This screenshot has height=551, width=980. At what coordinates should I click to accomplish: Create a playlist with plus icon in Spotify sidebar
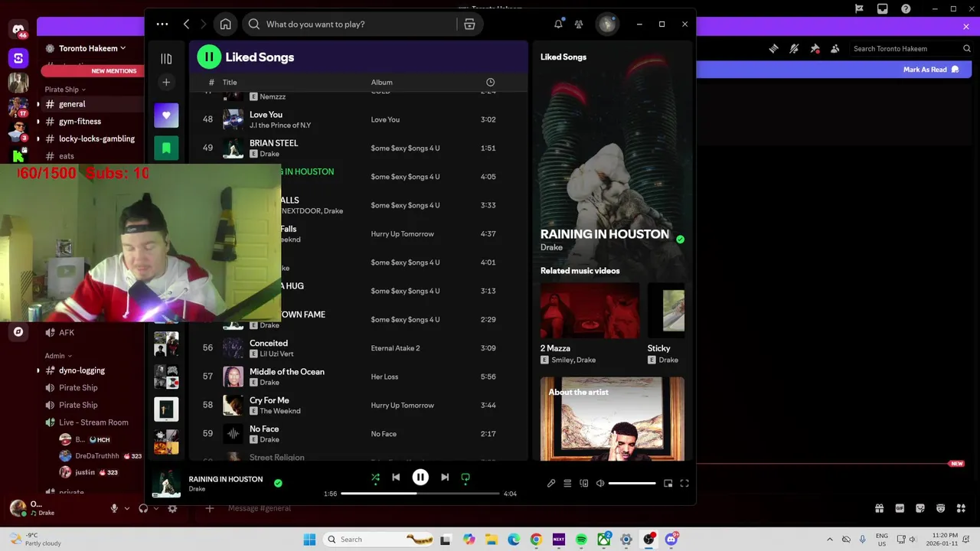coord(166,82)
